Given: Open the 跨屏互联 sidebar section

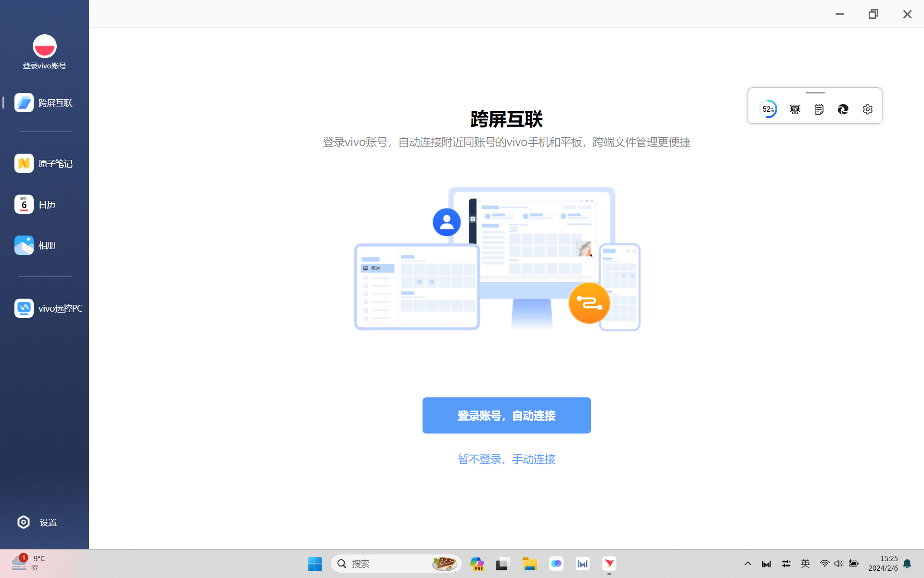Looking at the screenshot, I should coord(44,103).
